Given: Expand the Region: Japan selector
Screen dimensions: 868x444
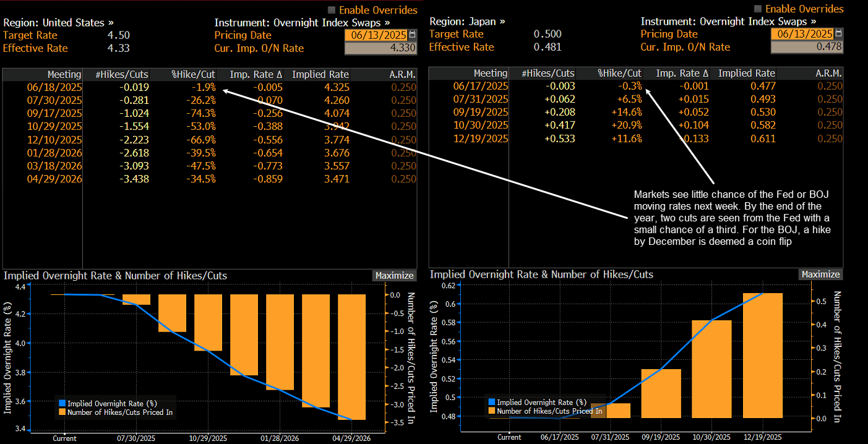Looking at the screenshot, I should click(x=467, y=21).
